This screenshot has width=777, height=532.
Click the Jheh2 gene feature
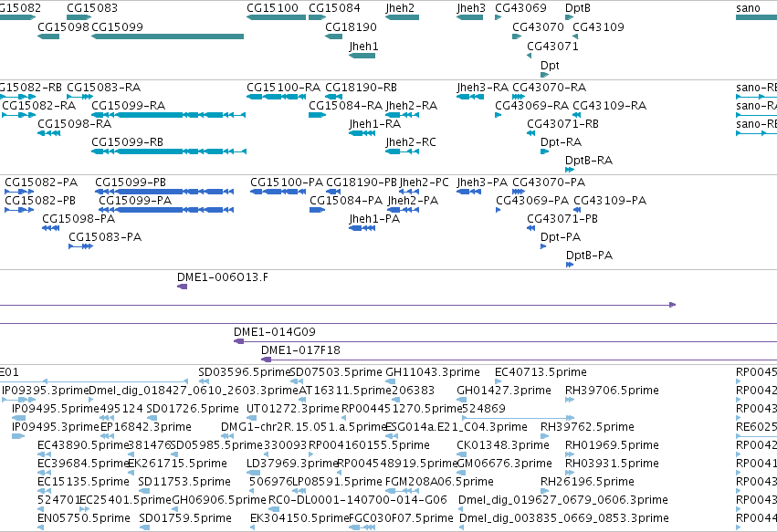[402, 17]
